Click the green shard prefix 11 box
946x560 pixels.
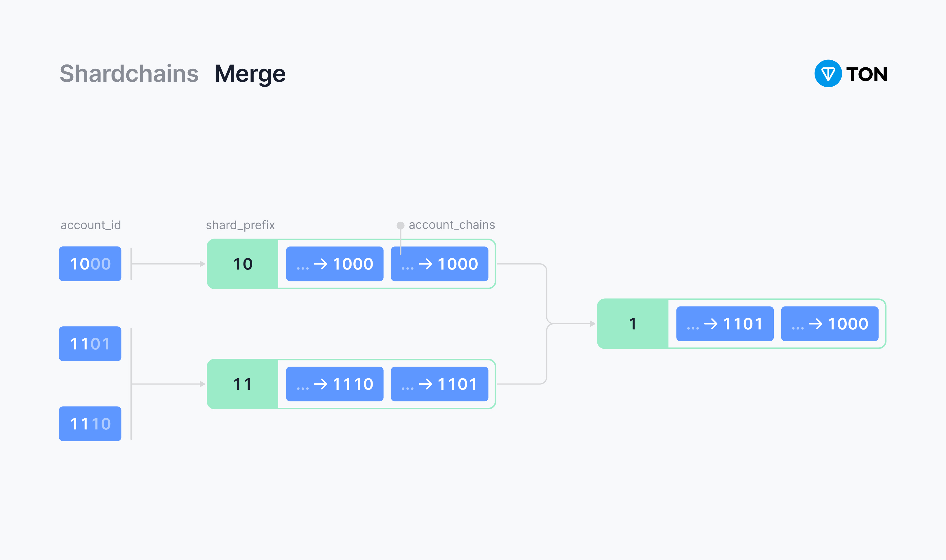(242, 384)
